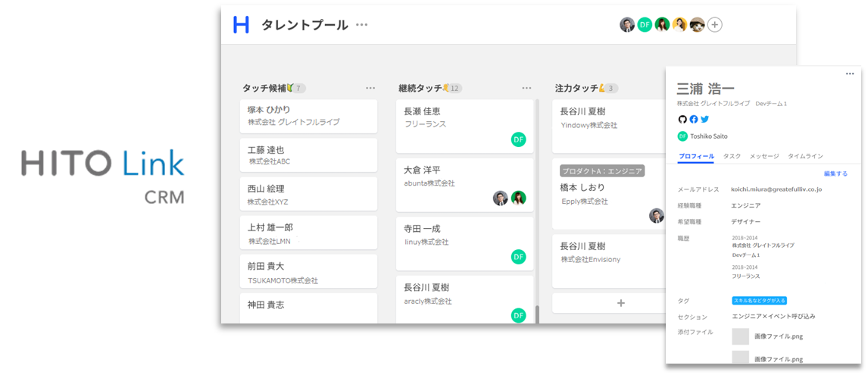Click タレントプール board title
The height and width of the screenshot is (375, 868).
click(304, 25)
